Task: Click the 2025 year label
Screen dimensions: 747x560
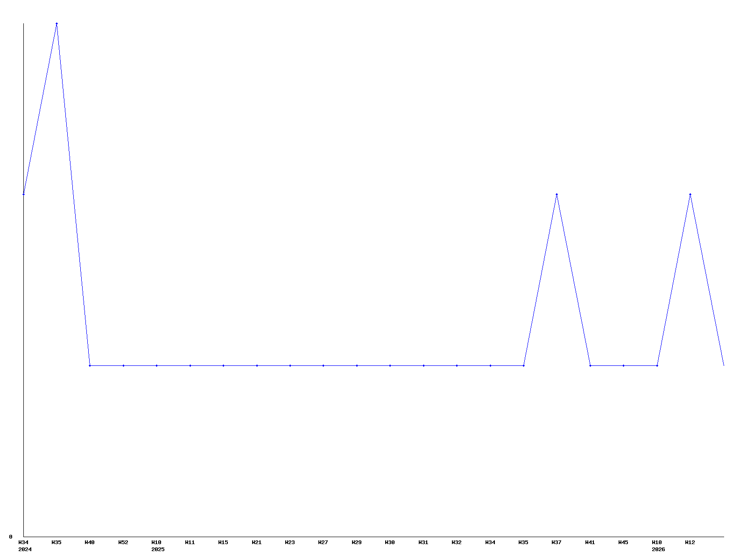Action: pyautogui.click(x=158, y=549)
